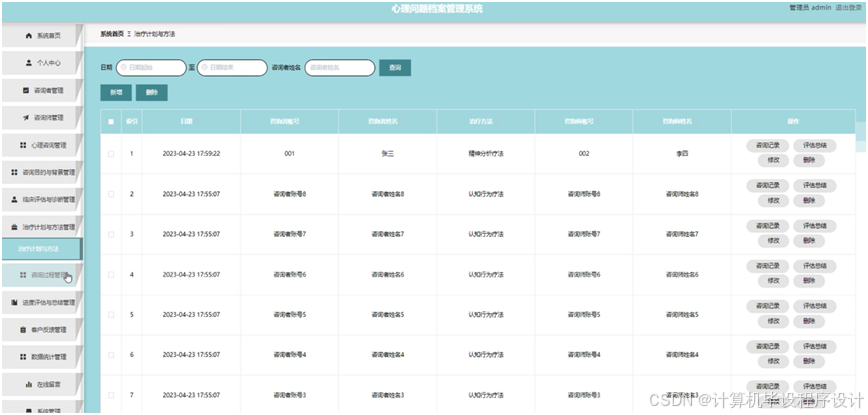
Task: Sort table by 咨询师姓名 column arrows
Action: click(x=697, y=121)
